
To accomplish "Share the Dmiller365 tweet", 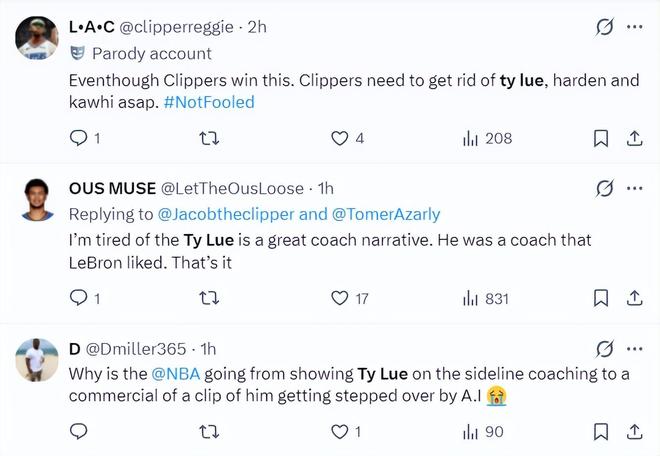I will [634, 432].
